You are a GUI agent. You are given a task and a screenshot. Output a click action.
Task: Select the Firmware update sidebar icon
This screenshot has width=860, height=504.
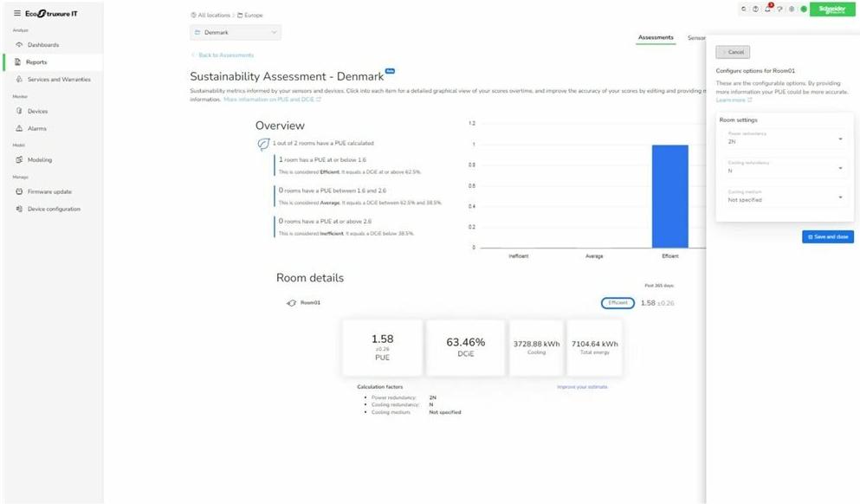click(19, 191)
